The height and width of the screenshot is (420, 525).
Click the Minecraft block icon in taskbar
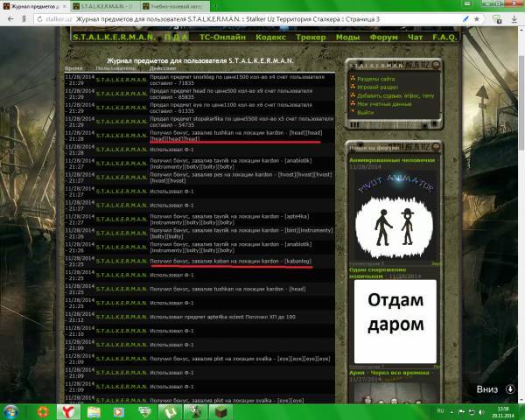(223, 410)
